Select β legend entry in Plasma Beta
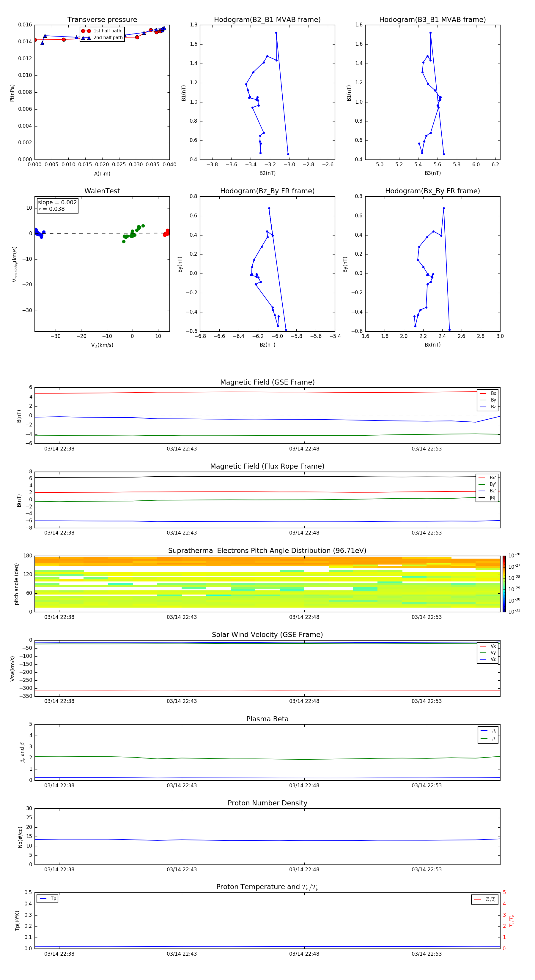 (x=489, y=739)
